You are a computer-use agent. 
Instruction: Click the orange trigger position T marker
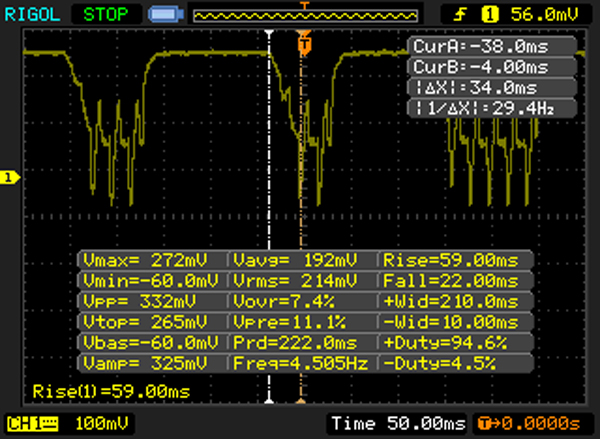click(x=304, y=45)
